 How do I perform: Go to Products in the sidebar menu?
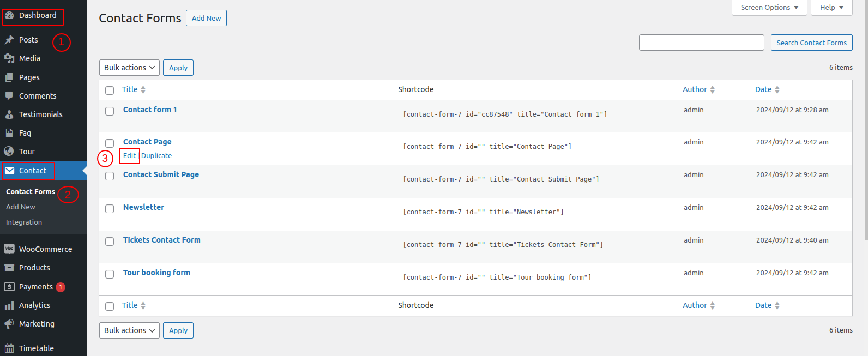[x=34, y=268]
